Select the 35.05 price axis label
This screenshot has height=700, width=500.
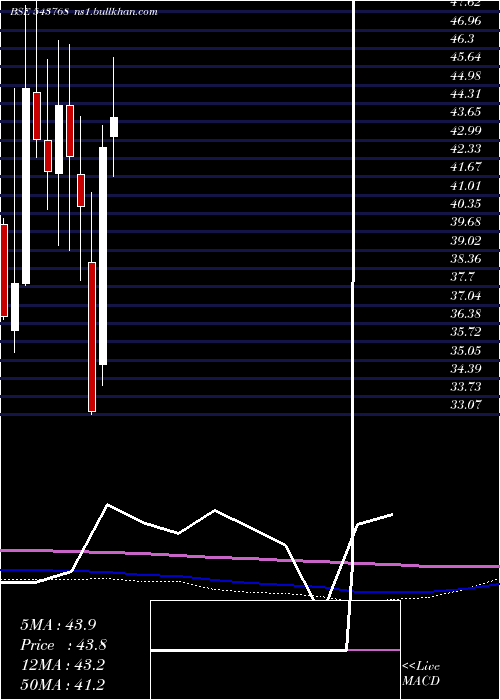tap(466, 350)
